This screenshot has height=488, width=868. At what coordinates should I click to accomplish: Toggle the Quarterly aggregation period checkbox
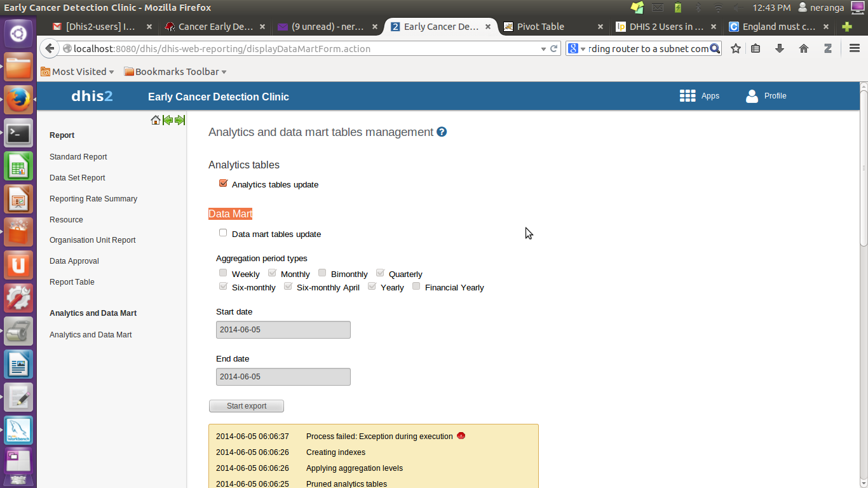[380, 273]
